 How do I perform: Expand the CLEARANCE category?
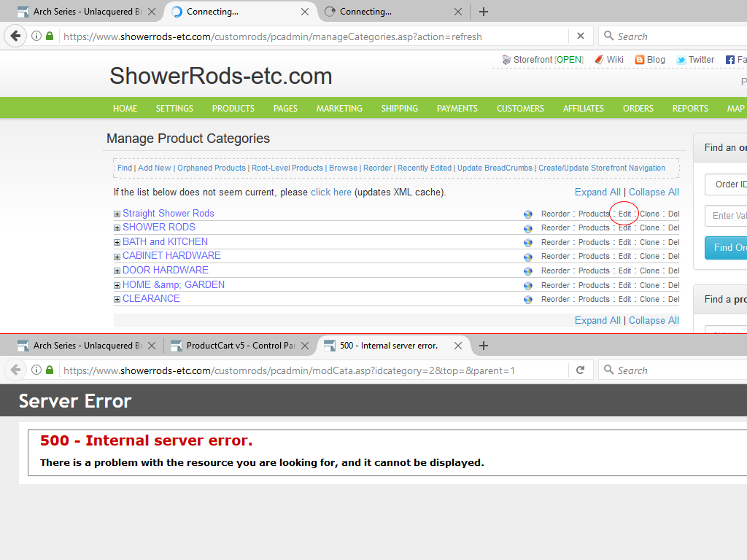pos(117,299)
